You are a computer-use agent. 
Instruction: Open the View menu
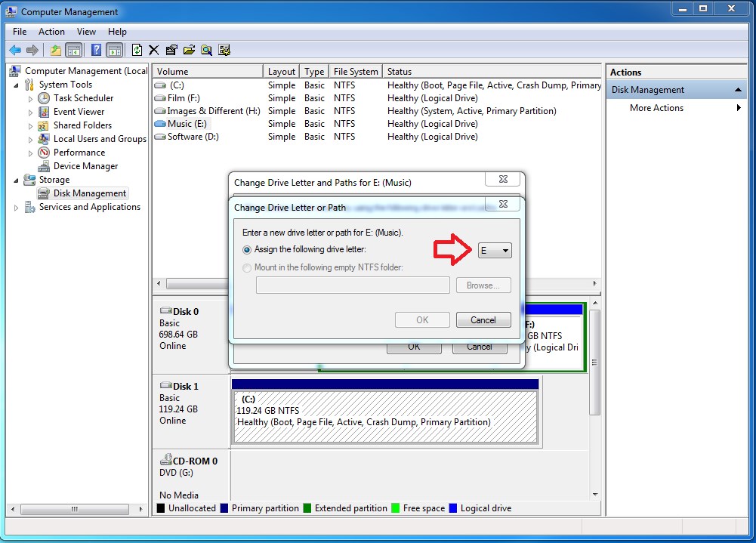(x=86, y=32)
